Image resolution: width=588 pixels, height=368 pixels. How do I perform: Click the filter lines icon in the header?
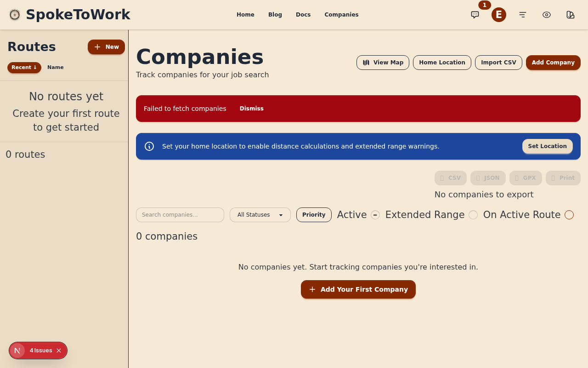click(x=522, y=14)
